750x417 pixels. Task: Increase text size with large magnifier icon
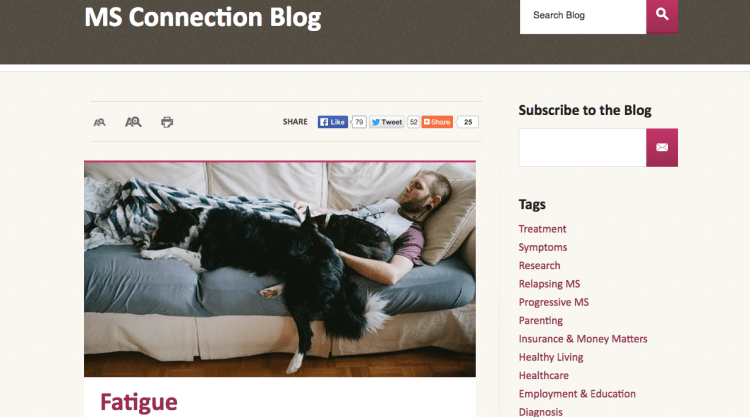click(133, 122)
